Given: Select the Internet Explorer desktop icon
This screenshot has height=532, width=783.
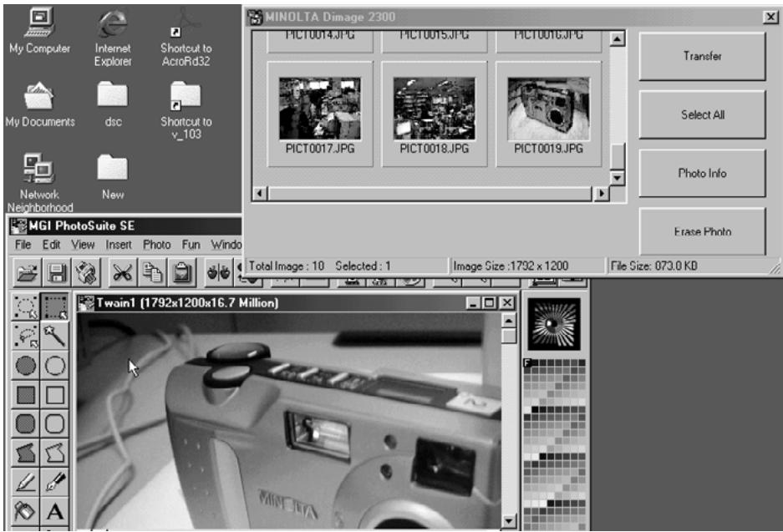Looking at the screenshot, I should (113, 38).
